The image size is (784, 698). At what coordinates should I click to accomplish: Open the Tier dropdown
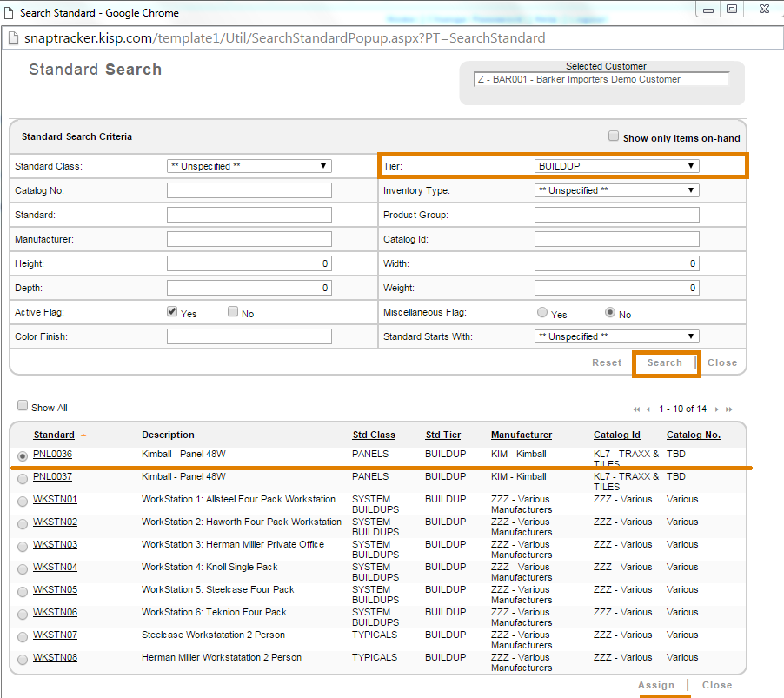click(616, 166)
